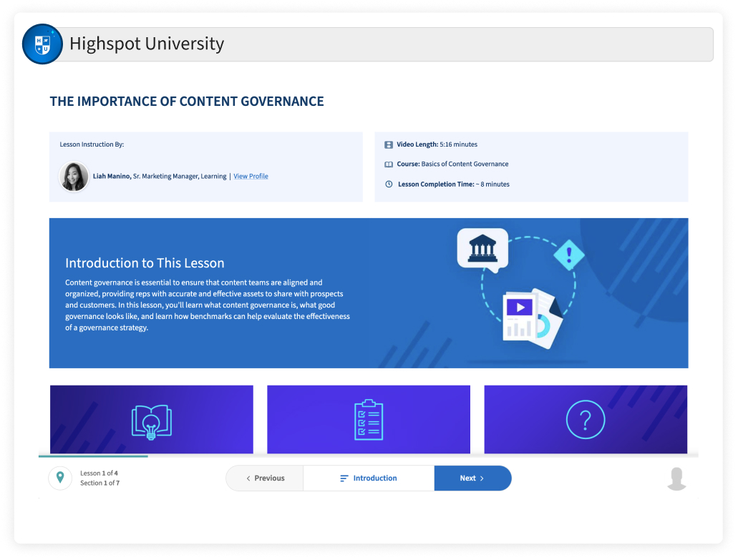Click the lesson progress bar
The image size is (738, 560).
pyautogui.click(x=93, y=456)
